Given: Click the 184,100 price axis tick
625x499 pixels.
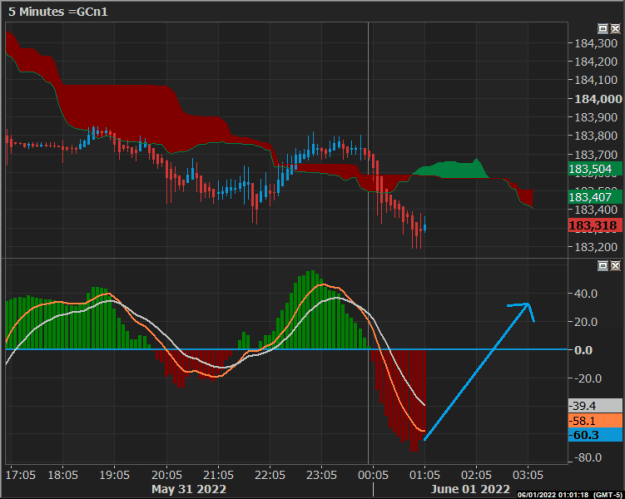Looking at the screenshot, I should click(x=596, y=80).
